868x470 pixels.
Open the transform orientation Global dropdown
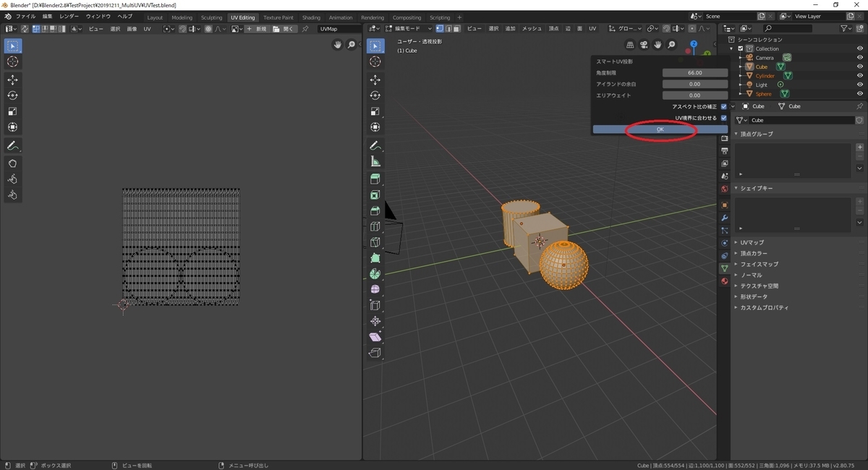pos(626,28)
